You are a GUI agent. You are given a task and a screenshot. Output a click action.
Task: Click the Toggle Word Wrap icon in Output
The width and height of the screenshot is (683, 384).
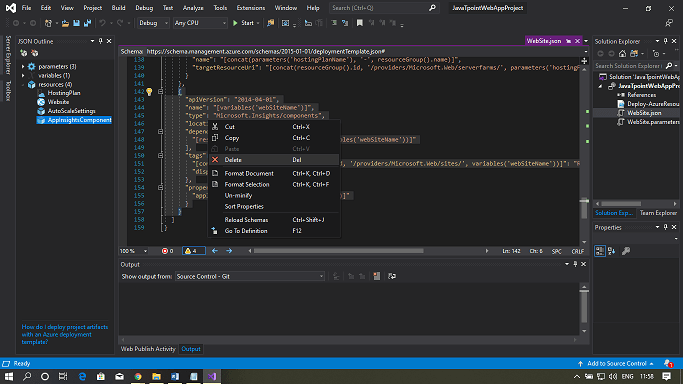(x=392, y=276)
